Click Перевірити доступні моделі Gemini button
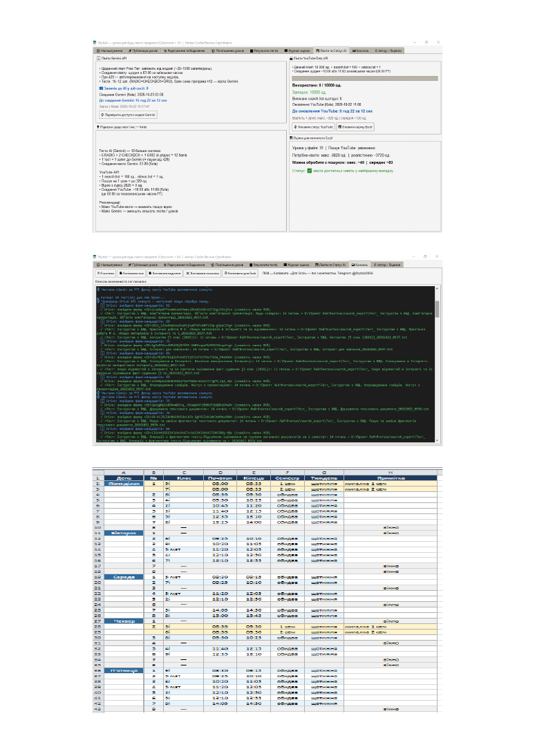The image size is (535, 756). [128, 115]
